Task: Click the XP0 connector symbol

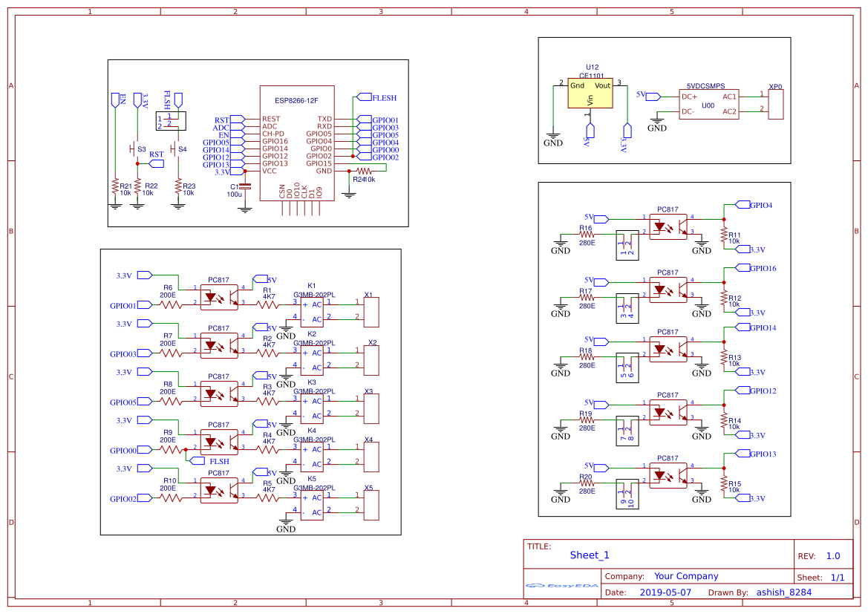Action: tap(775, 103)
